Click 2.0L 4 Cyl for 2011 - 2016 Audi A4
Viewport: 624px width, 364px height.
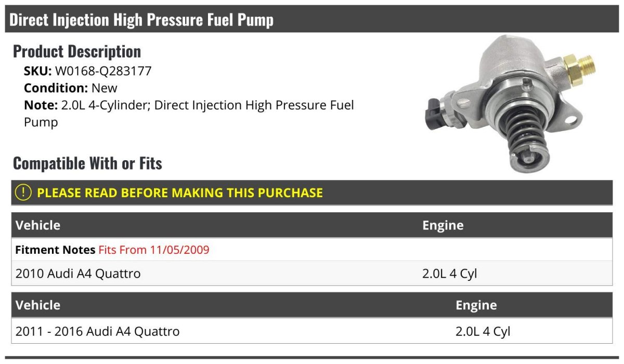[483, 331]
